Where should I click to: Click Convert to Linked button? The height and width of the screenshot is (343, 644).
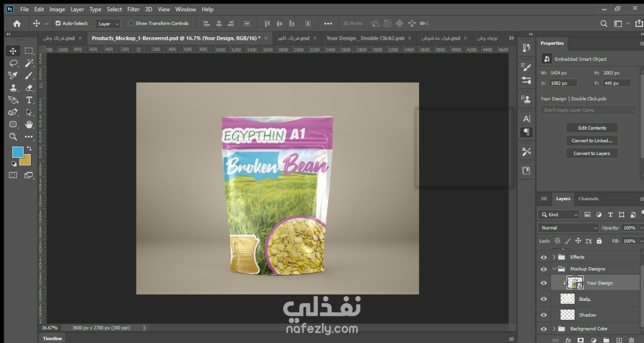click(x=592, y=141)
